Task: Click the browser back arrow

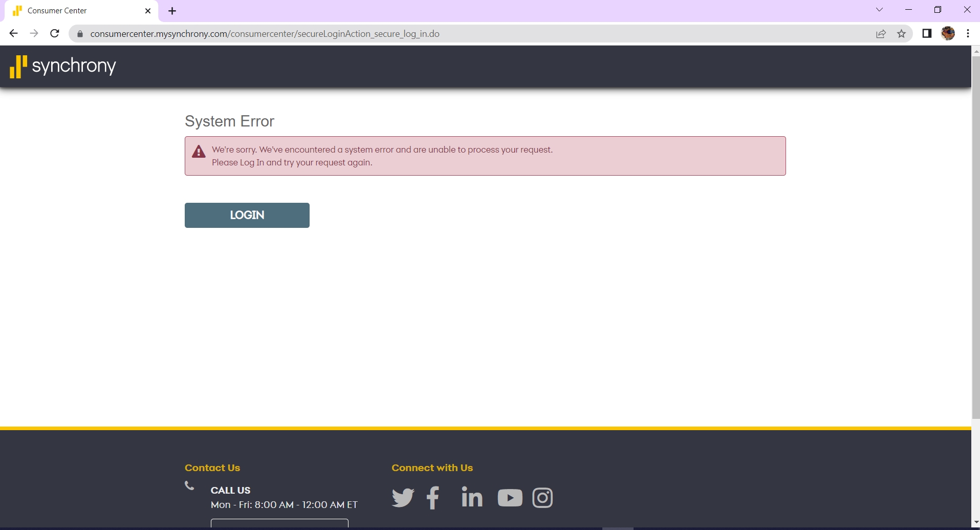Action: tap(13, 33)
